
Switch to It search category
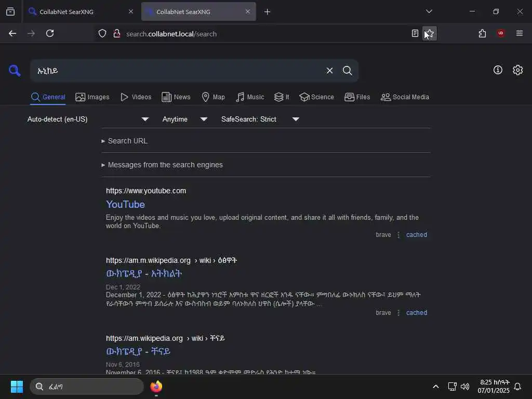282,97
